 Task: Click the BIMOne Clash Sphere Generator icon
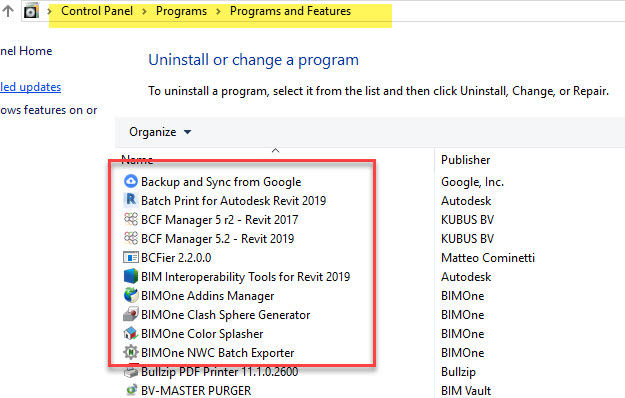(131, 314)
